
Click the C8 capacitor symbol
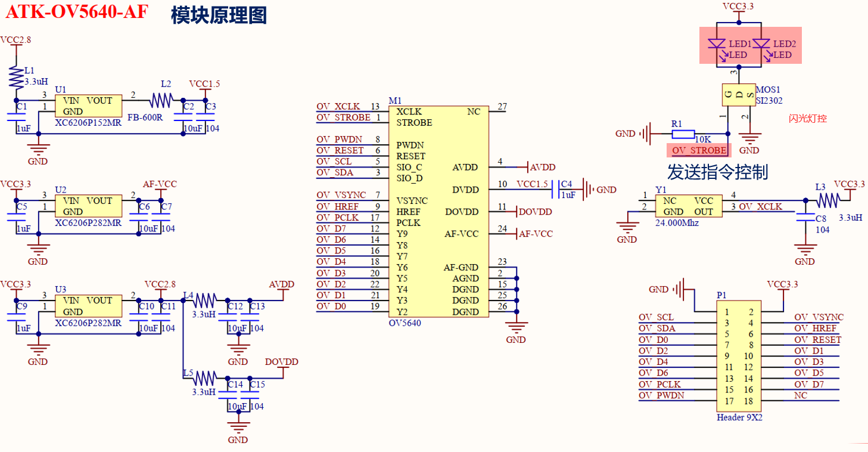806,218
